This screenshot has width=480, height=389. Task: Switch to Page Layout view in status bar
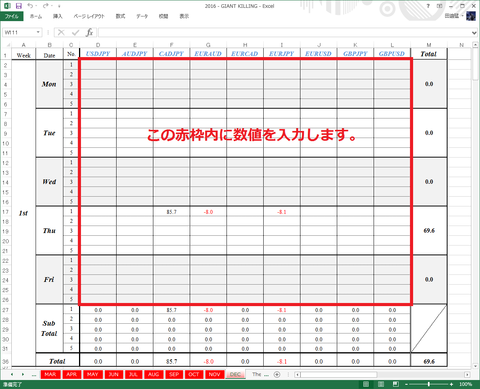pos(381,384)
